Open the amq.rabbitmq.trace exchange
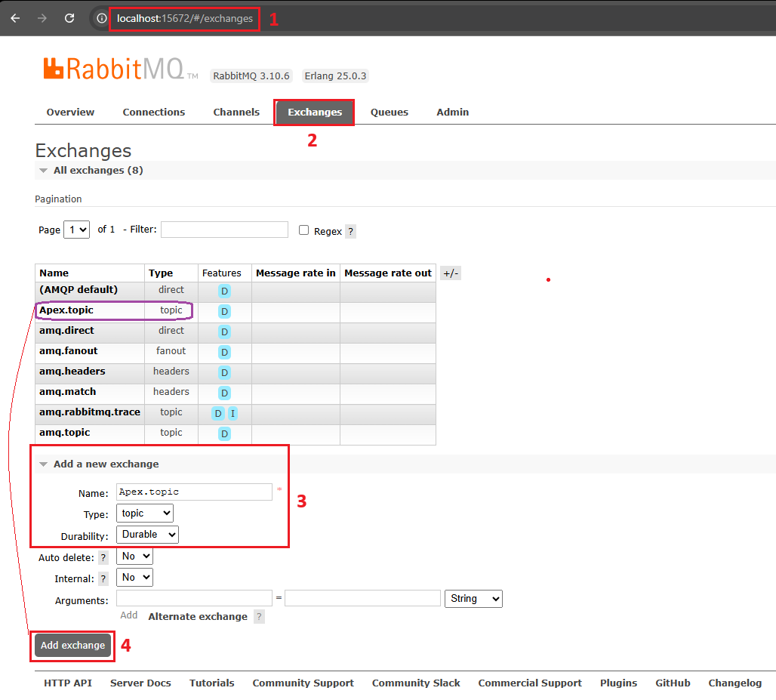 90,412
